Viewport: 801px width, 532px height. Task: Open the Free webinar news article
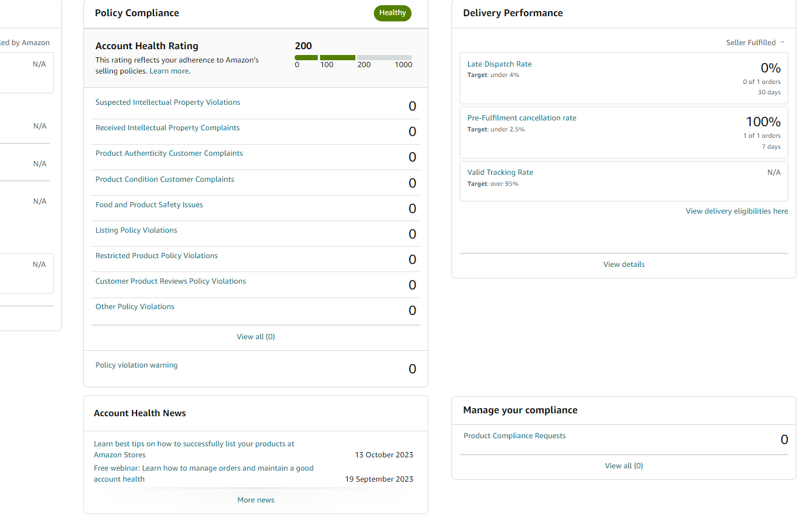click(x=204, y=474)
